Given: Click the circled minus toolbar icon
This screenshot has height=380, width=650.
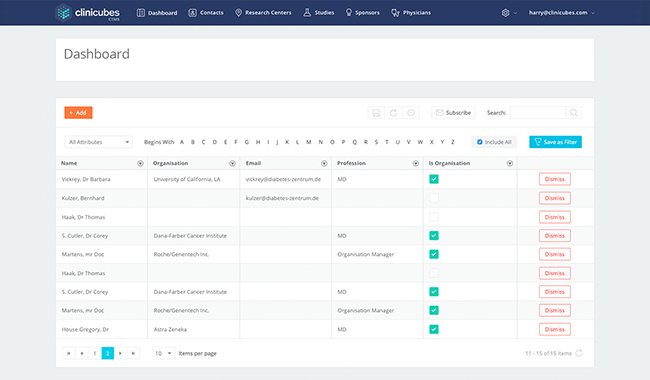Looking at the screenshot, I should 411,113.
